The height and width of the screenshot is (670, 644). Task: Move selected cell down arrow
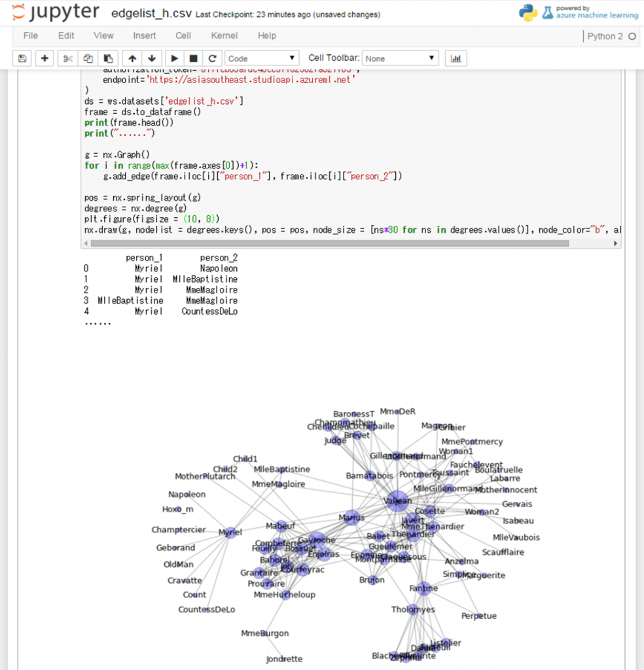coord(152,58)
